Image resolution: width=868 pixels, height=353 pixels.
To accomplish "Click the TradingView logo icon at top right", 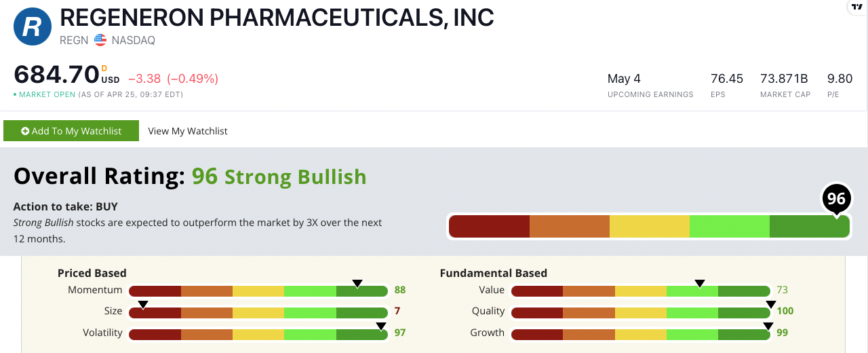I will tap(857, 7).
